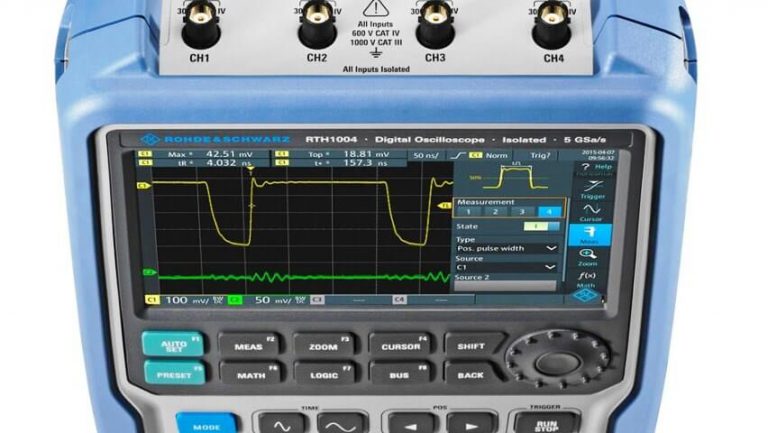Open the Zoom magnifier icon on screen
Viewport: 768px width, 433px height.
588,257
